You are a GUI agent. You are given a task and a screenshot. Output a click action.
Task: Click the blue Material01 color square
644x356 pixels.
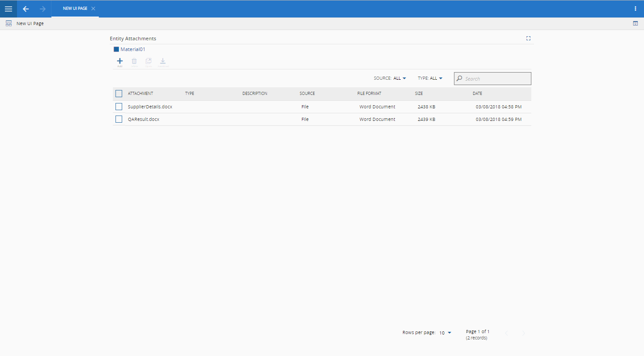116,49
